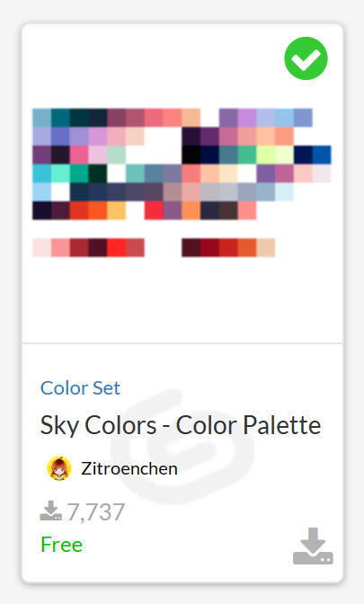Pick the orange swatch in the bottom-right strip
The width and height of the screenshot is (364, 604).
tap(247, 248)
